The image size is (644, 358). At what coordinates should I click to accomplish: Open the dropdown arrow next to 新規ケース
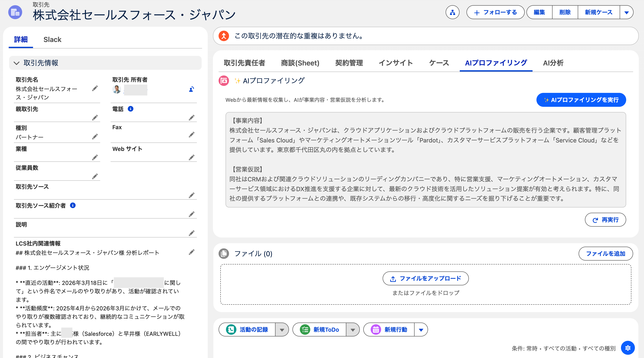pyautogui.click(x=626, y=12)
